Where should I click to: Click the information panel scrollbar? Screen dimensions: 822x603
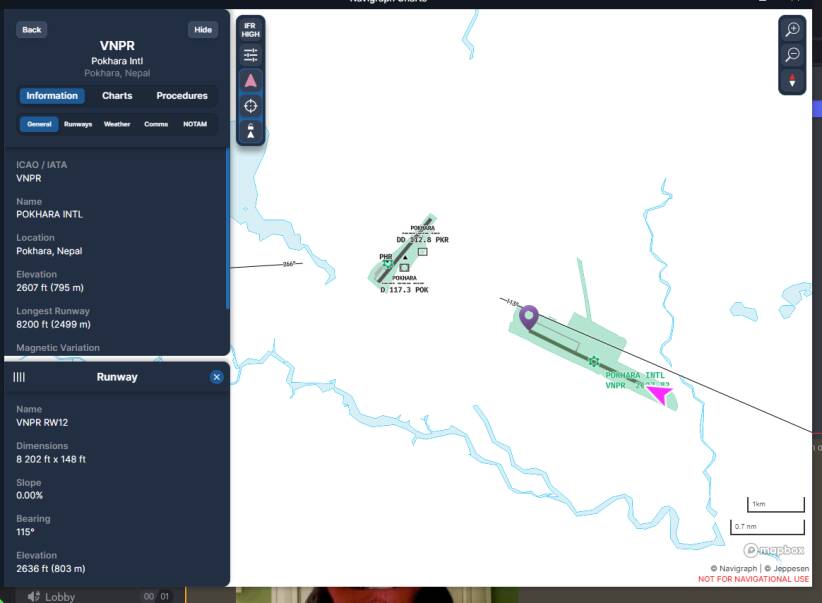point(228,229)
